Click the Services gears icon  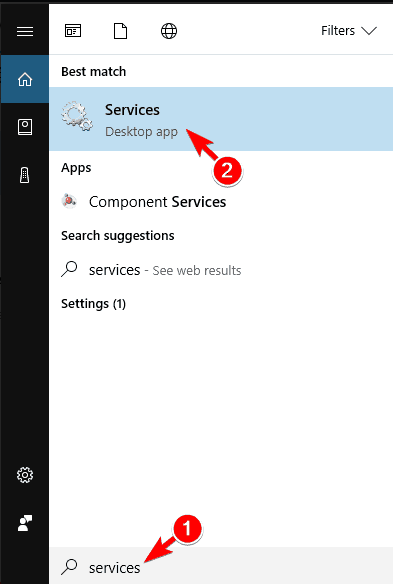pos(77,116)
